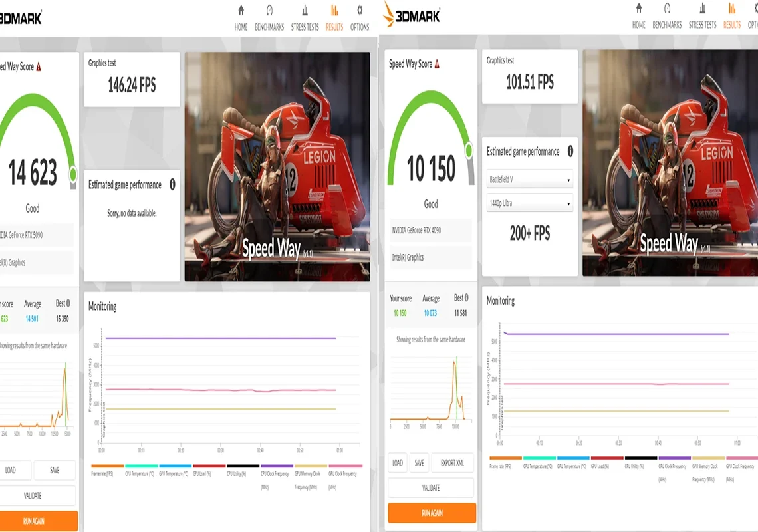Click 'Sorry, no data available.' message
Viewport: 758px width, 532px height.
point(132,213)
